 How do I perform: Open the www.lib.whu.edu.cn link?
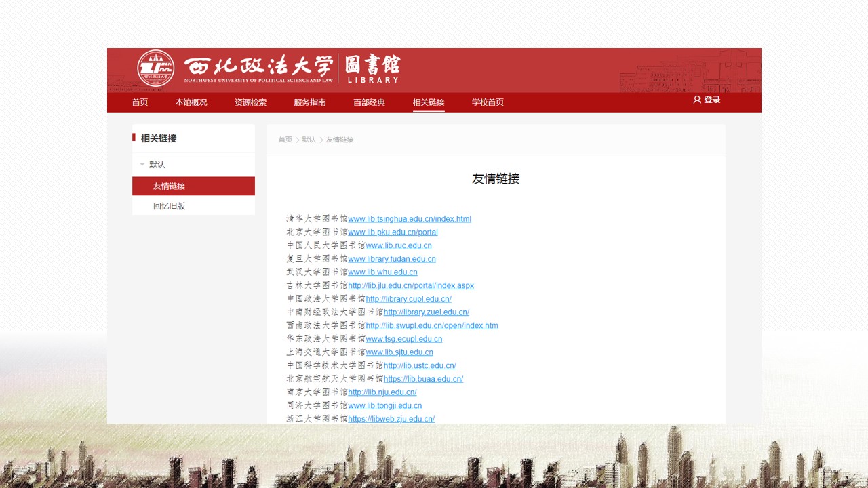(x=382, y=272)
